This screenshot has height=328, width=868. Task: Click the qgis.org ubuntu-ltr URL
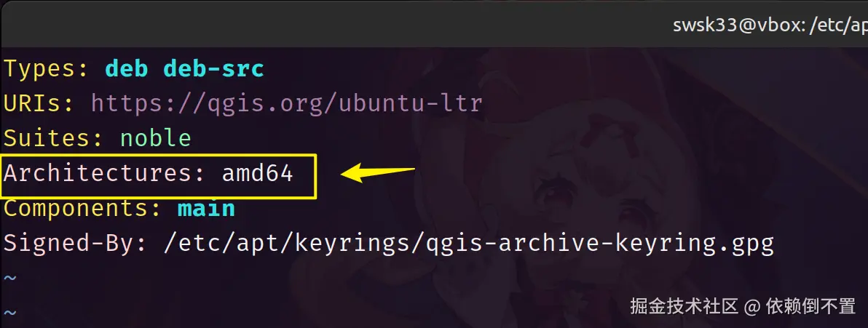coord(286,103)
